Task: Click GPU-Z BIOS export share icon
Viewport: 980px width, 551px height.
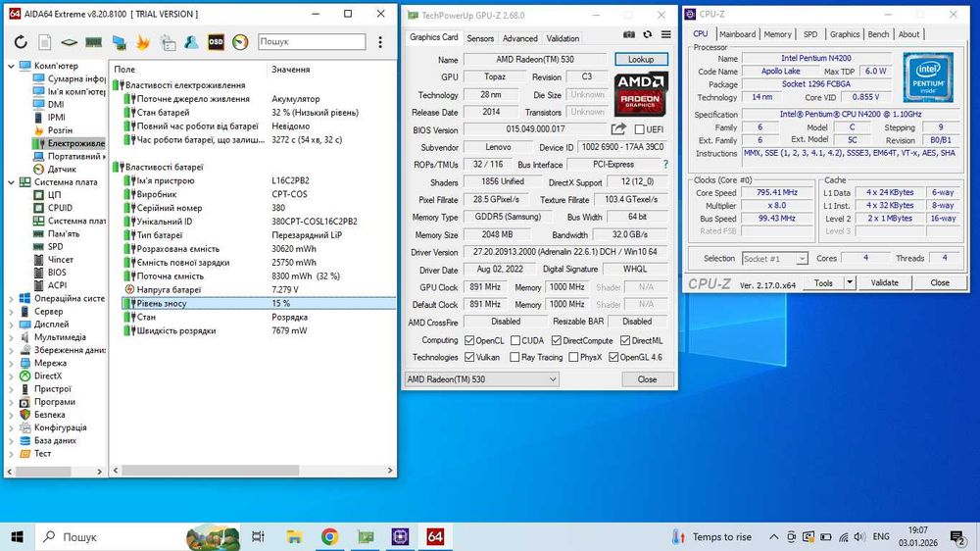Action: [x=618, y=129]
